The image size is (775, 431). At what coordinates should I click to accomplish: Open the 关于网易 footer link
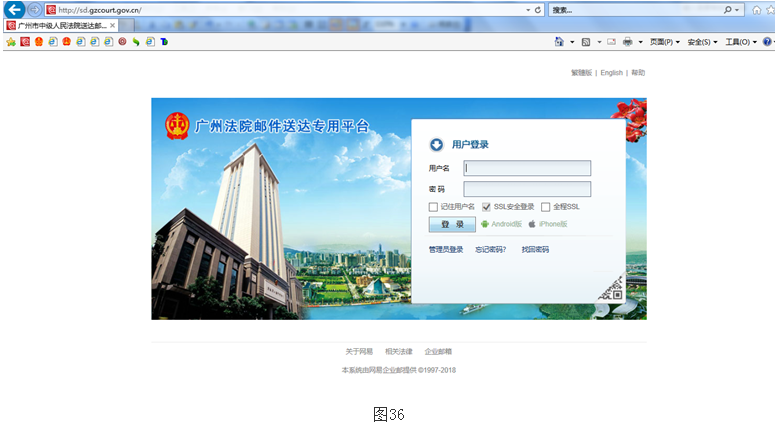359,351
